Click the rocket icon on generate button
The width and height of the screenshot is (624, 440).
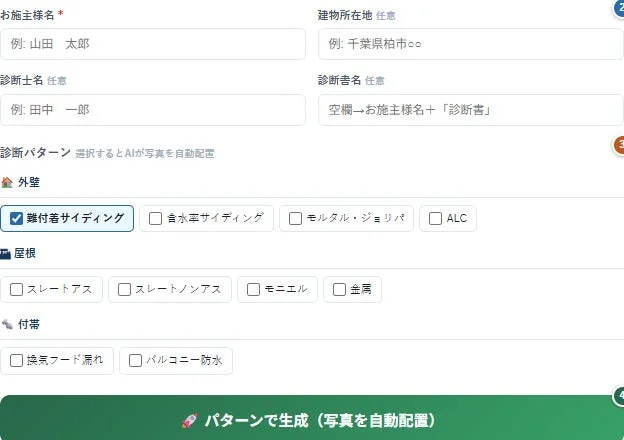coord(190,421)
